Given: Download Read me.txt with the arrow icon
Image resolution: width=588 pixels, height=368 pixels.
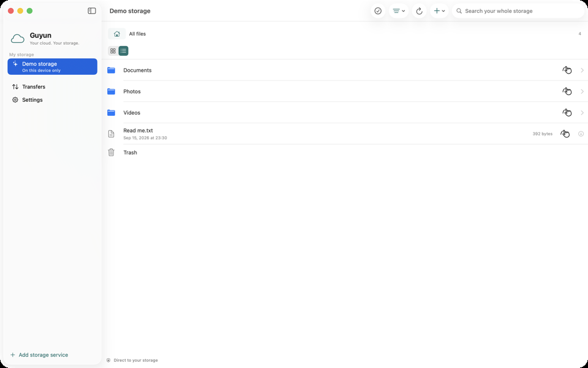Looking at the screenshot, I should click(581, 134).
